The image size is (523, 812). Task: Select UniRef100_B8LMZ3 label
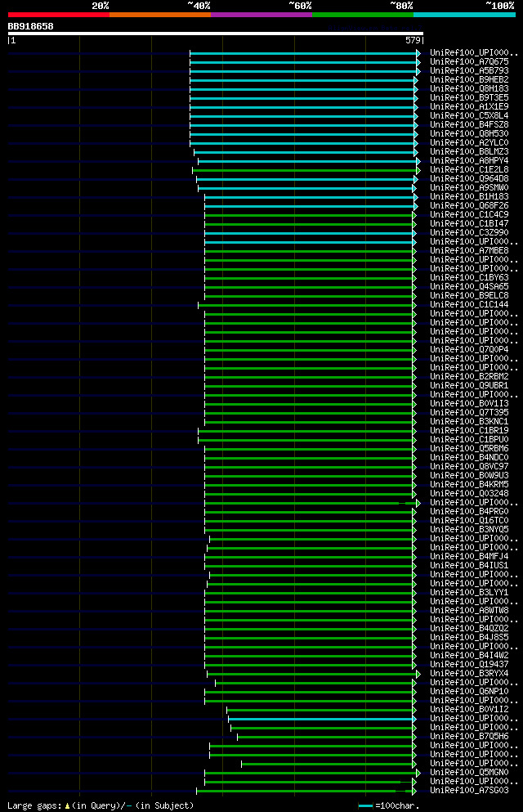[469, 152]
